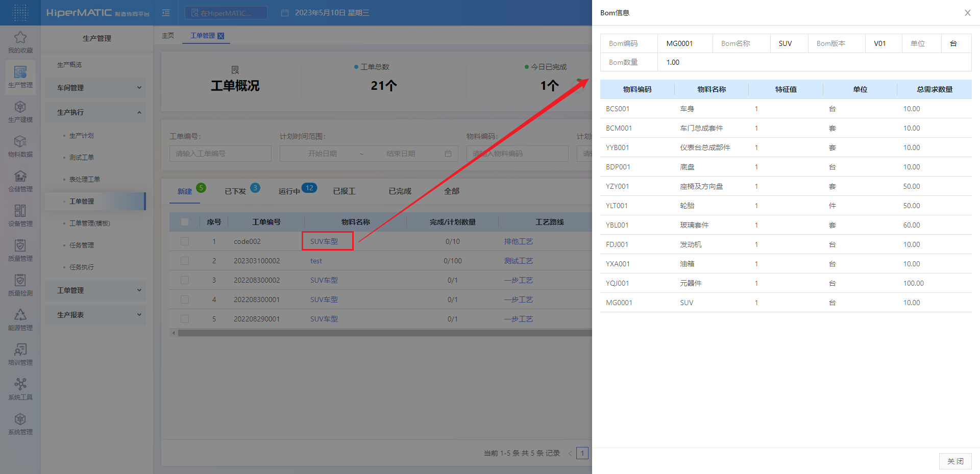Open 仓储管理 sidebar icon
The height and width of the screenshot is (474, 980).
pyautogui.click(x=20, y=176)
